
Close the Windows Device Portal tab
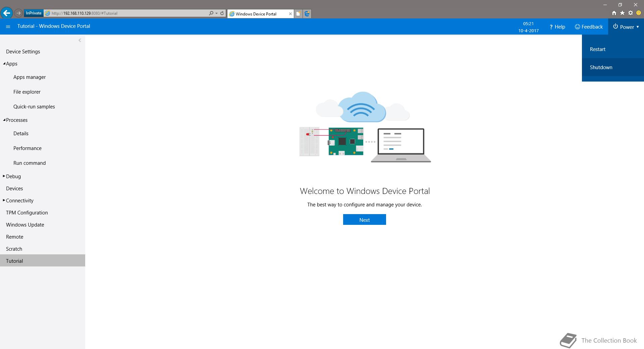pyautogui.click(x=290, y=14)
